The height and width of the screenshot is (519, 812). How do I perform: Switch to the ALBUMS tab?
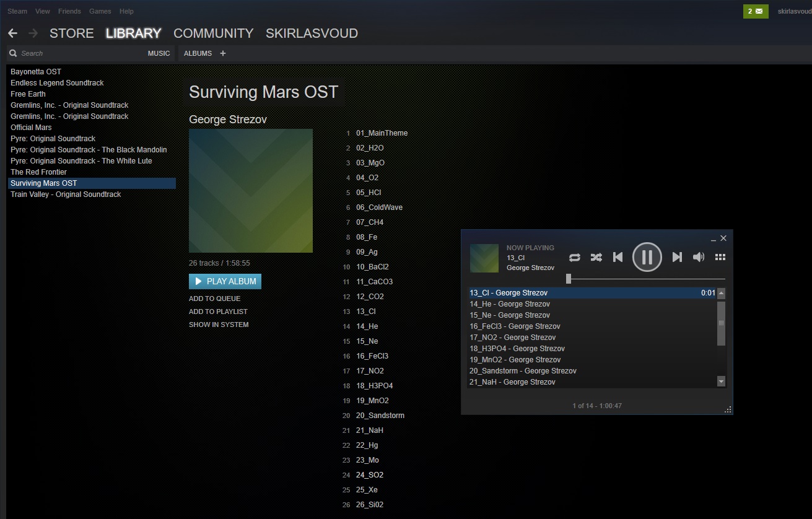[x=198, y=54]
